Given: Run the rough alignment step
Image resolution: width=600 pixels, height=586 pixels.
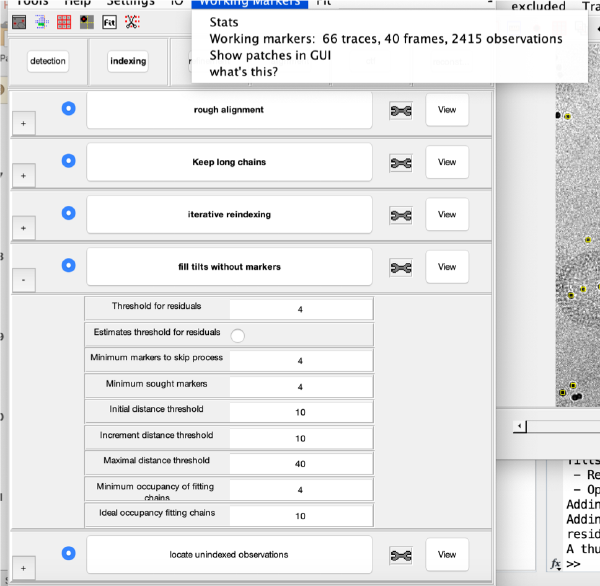Looking at the screenshot, I should coord(229,110).
